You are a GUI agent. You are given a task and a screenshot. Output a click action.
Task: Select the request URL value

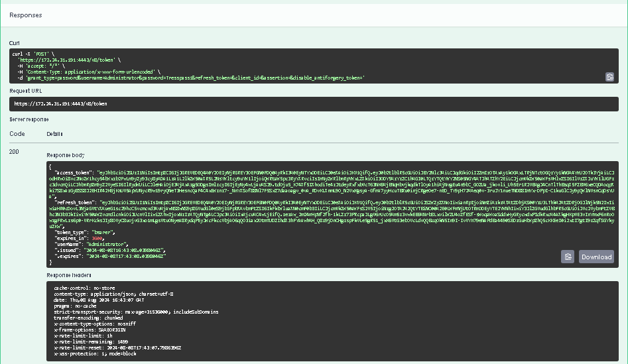tap(60, 103)
